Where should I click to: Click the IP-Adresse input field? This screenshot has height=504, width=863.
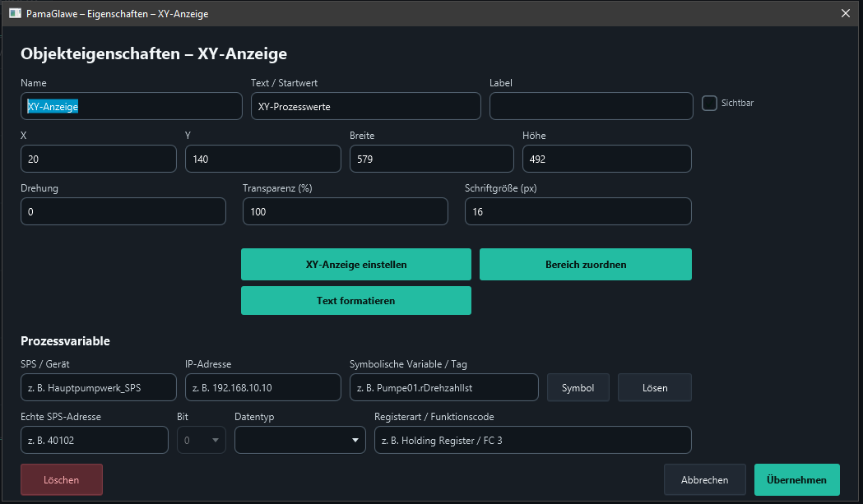click(263, 387)
